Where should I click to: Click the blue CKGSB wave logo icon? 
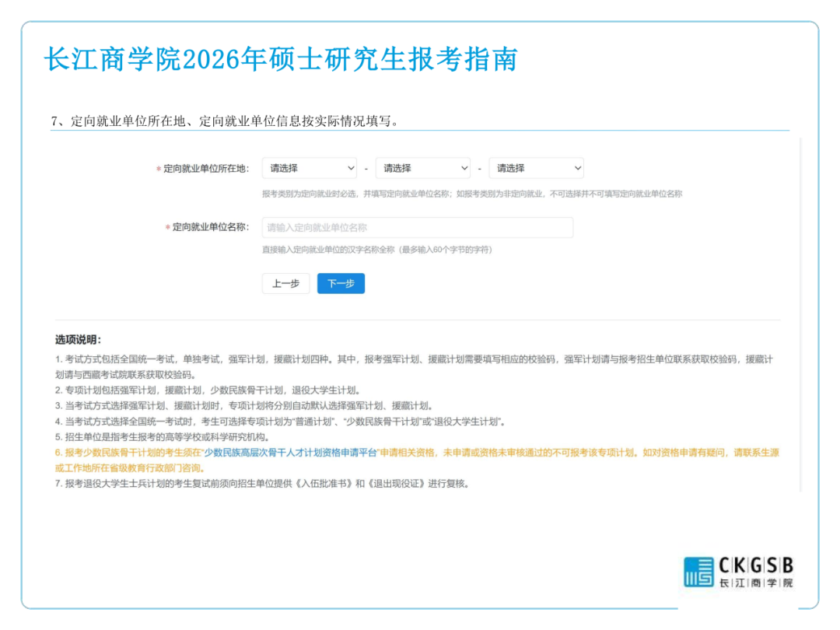698,572
